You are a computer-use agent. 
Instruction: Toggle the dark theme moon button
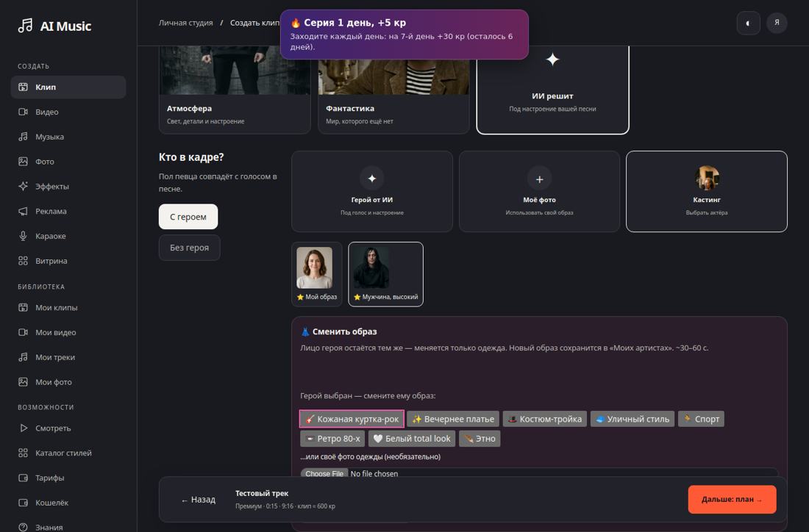748,24
